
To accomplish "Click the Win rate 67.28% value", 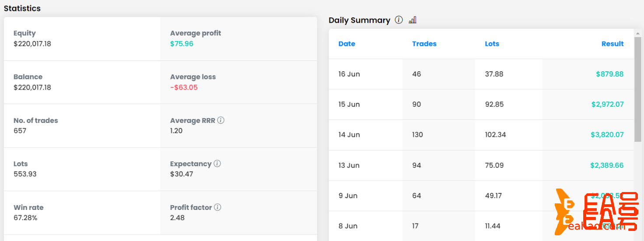I will point(25,217).
